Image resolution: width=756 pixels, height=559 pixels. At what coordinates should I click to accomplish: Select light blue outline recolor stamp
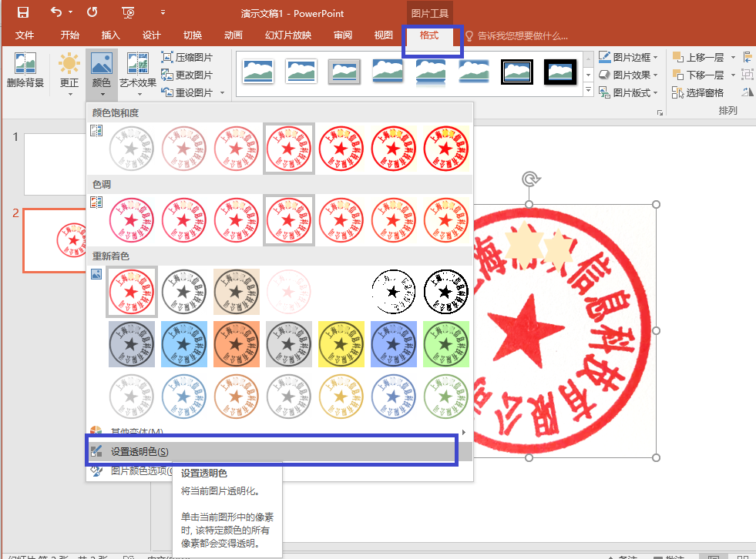tap(183, 396)
